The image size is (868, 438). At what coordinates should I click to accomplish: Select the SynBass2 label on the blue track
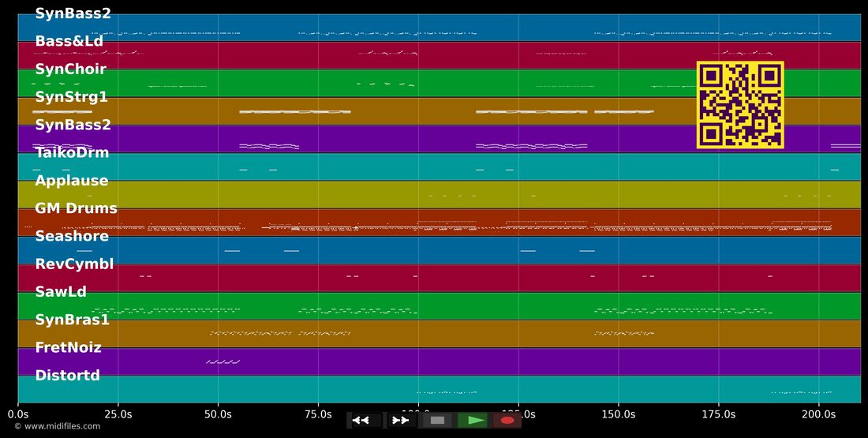click(x=73, y=14)
